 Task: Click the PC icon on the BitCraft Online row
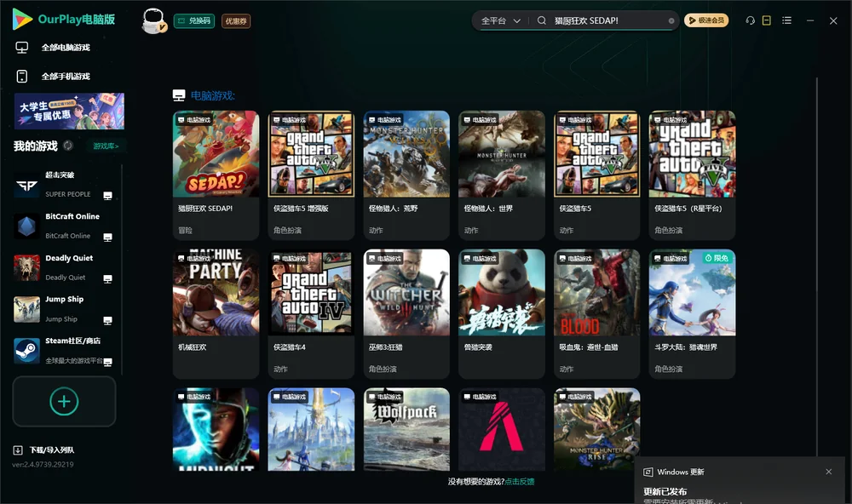tap(107, 238)
